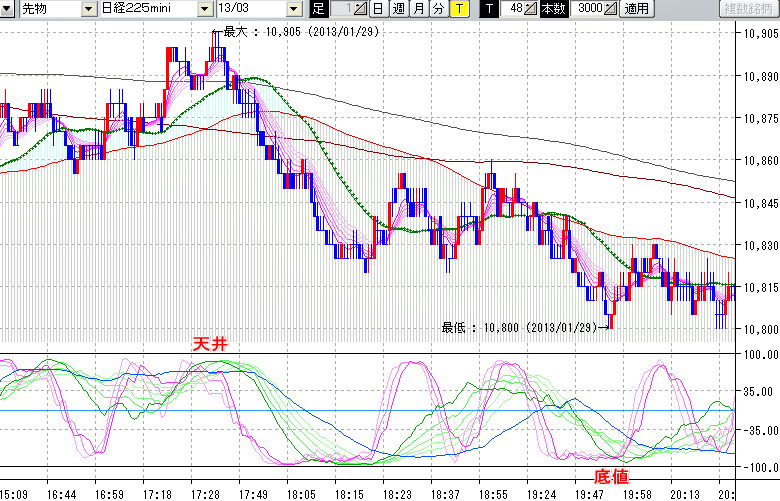Screen dimensions: 780x501
Task: Expand the 日経225mini instrument dropdown
Action: [x=204, y=9]
